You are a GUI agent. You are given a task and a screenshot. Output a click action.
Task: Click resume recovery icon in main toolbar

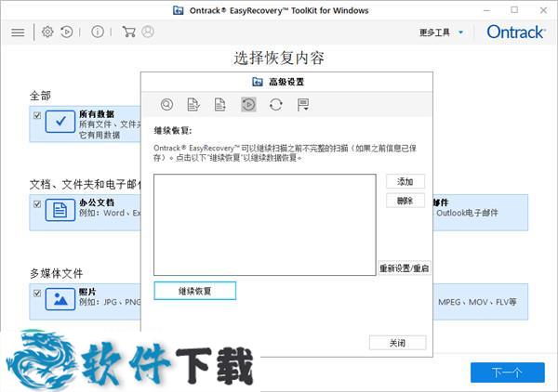[x=67, y=32]
